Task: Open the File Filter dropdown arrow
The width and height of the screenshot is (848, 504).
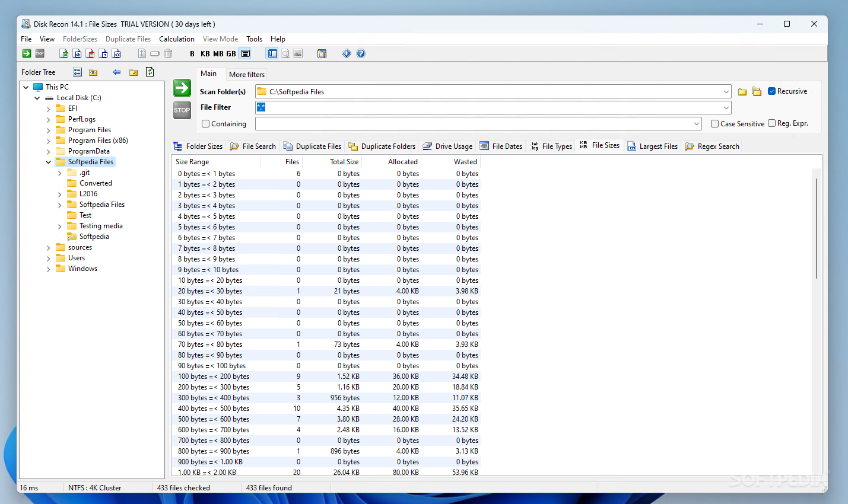Action: point(726,108)
